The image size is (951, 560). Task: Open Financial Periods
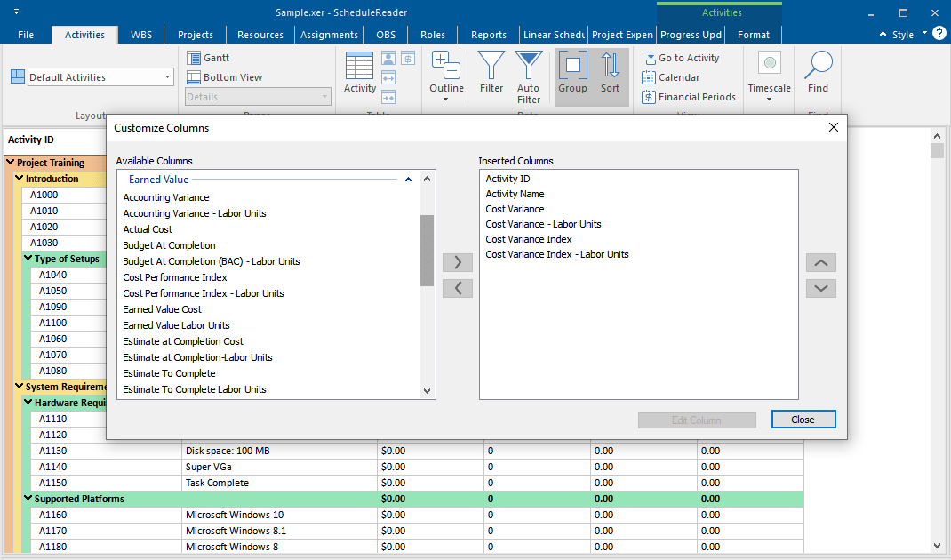pos(689,97)
